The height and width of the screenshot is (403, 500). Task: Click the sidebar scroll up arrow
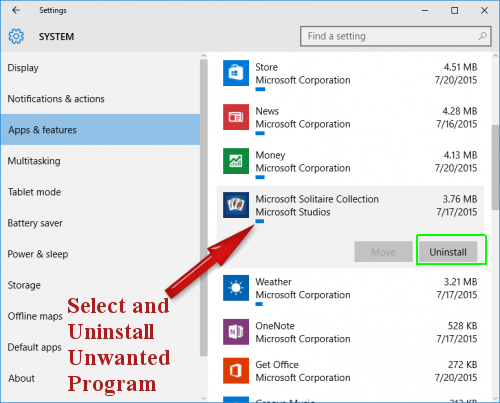click(x=204, y=56)
